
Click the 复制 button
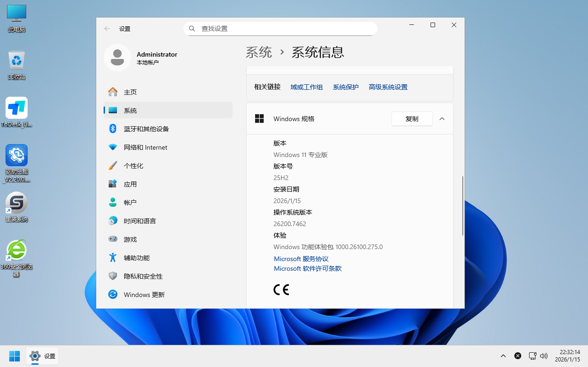(412, 119)
